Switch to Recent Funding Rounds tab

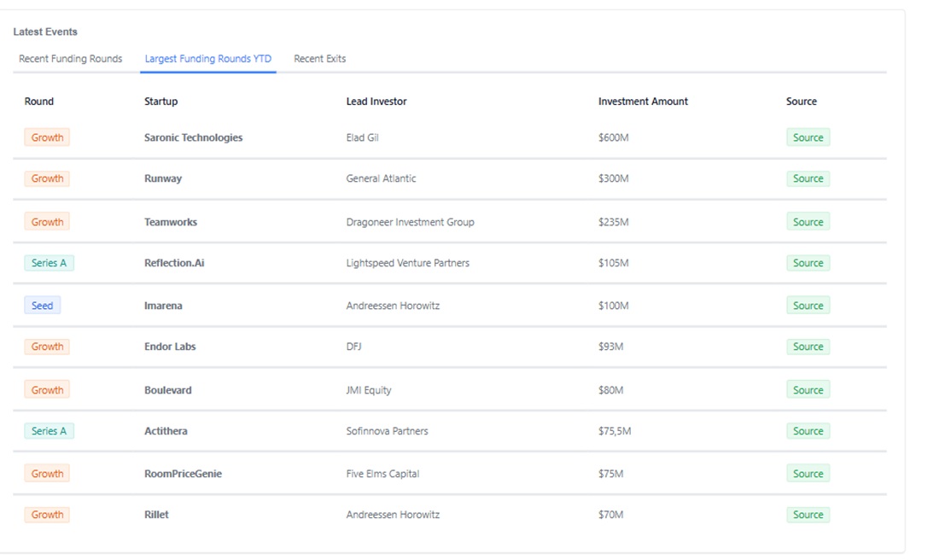(70, 59)
